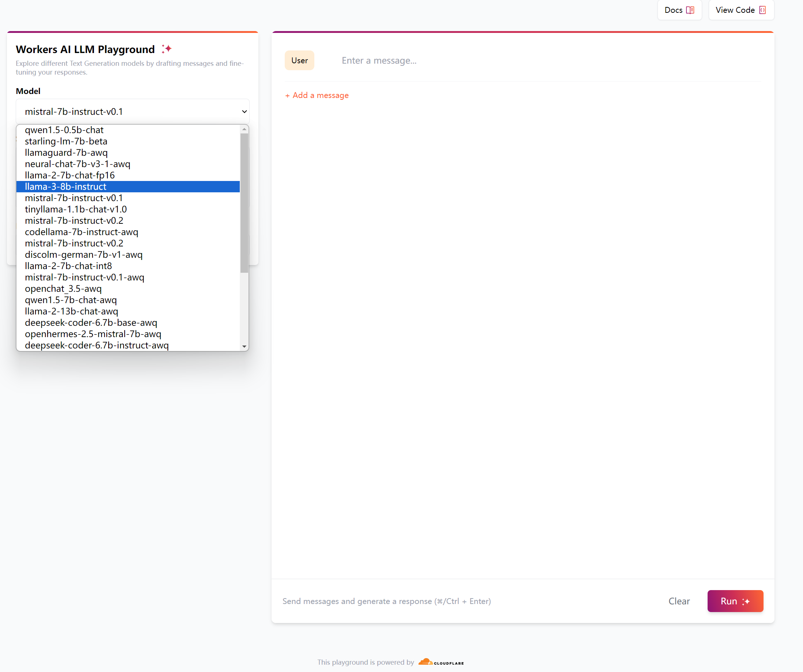Click the View Code button
The height and width of the screenshot is (672, 803).
click(741, 10)
